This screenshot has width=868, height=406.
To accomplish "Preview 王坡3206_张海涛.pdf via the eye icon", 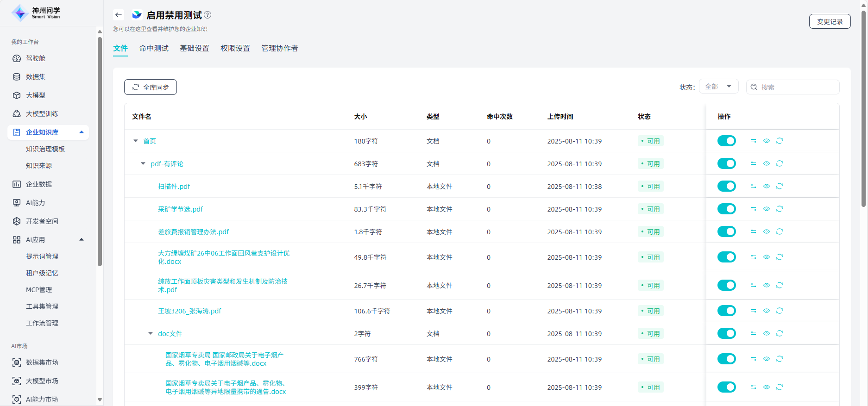I will (767, 311).
